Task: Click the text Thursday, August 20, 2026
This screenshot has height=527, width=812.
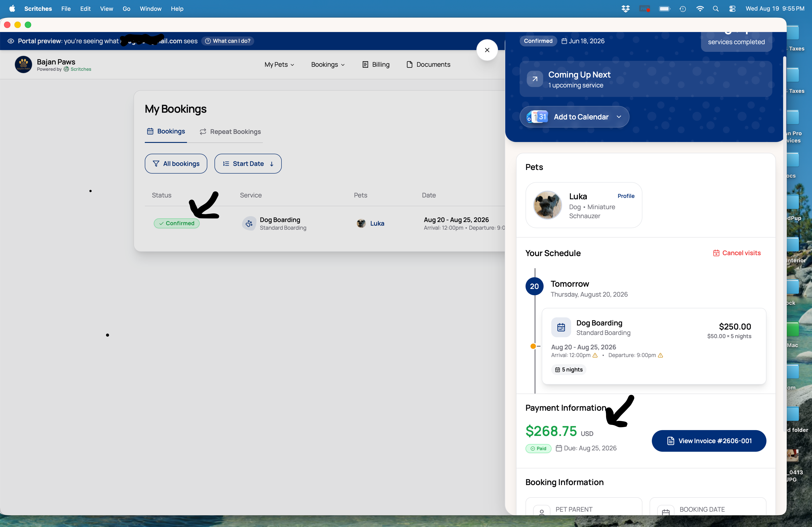Action: (589, 295)
